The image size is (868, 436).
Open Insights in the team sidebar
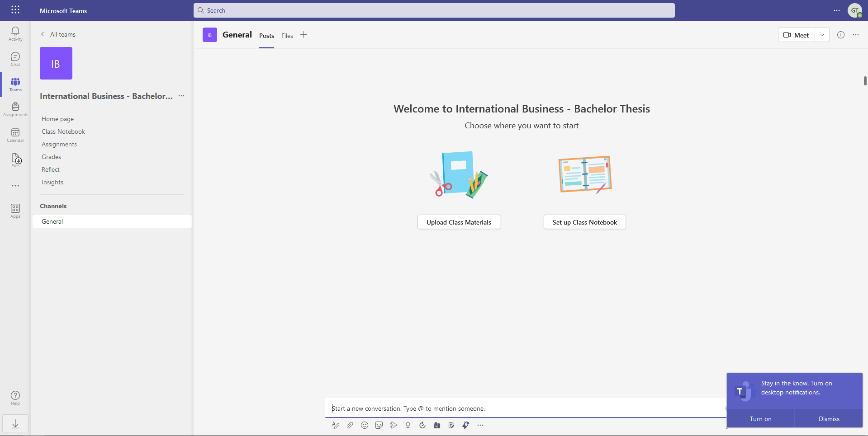pyautogui.click(x=52, y=182)
